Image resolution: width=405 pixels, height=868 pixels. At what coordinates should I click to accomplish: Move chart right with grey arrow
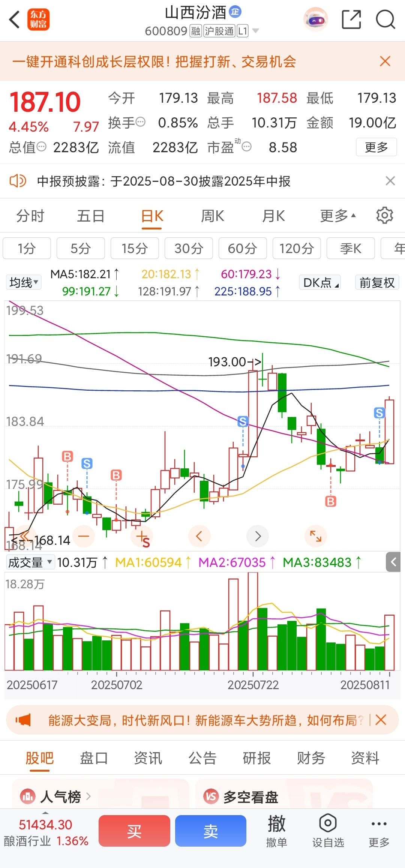pos(258,536)
